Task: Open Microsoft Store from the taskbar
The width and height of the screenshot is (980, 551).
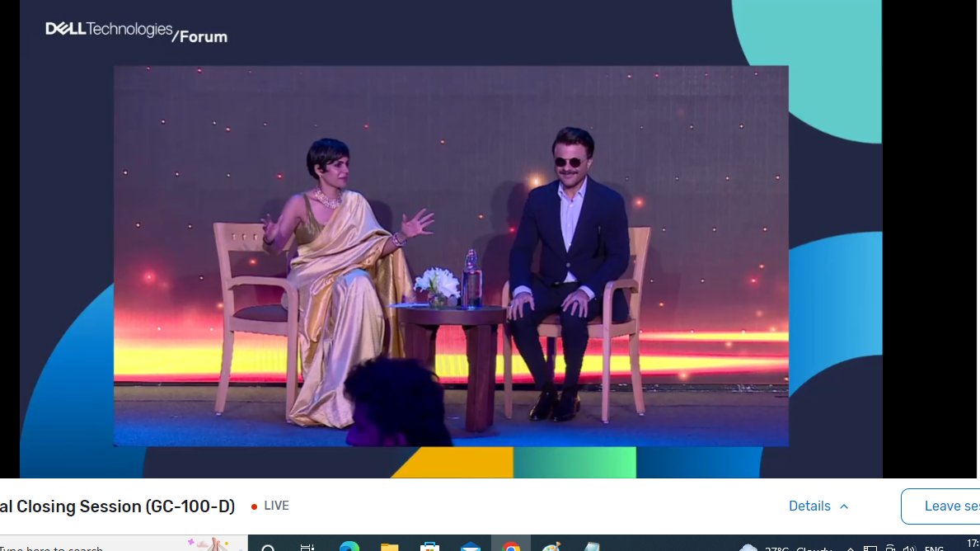Action: coord(429,547)
